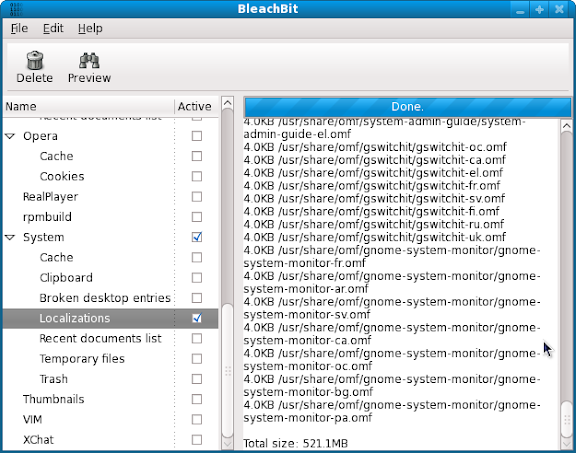Click cleaner list scrollbar up arrow

pos(228,103)
